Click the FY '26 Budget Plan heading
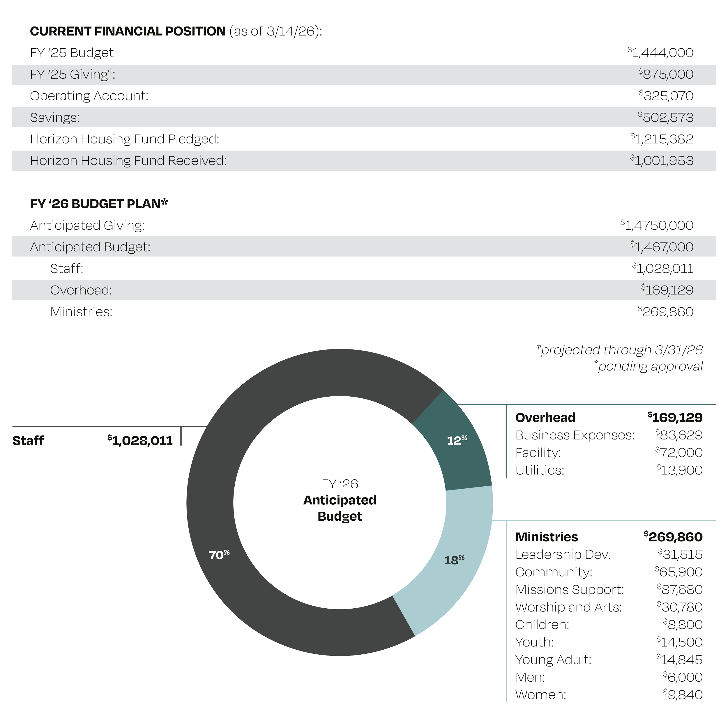The height and width of the screenshot is (728, 728). (x=99, y=204)
